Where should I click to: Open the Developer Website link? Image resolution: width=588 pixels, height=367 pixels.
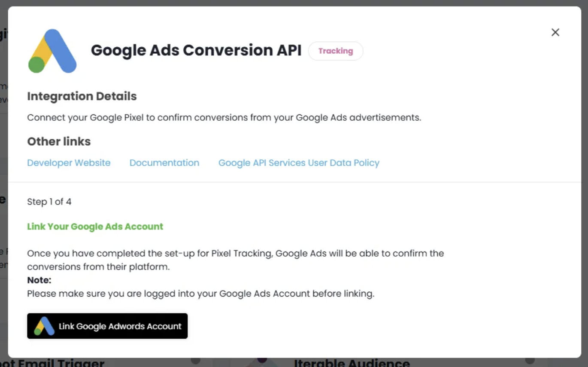(69, 163)
